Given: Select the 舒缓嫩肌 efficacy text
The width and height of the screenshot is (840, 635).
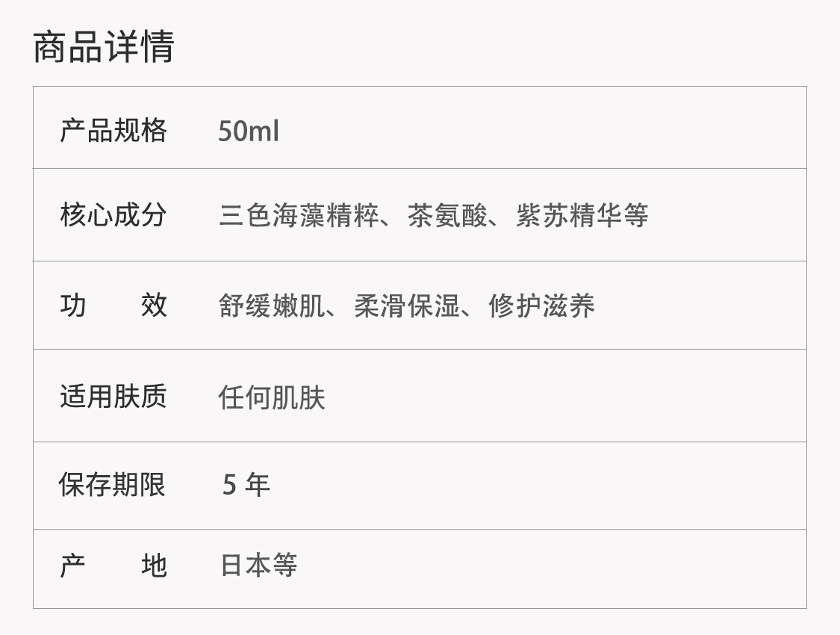Looking at the screenshot, I should click(272, 306).
